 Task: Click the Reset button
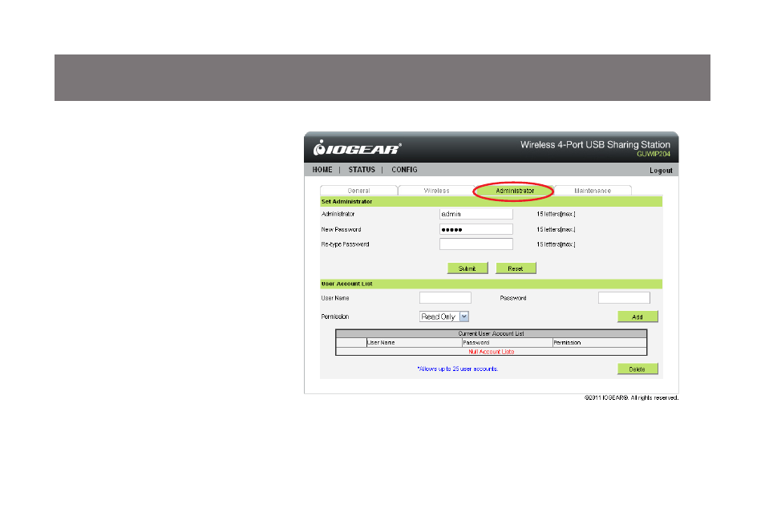tap(516, 268)
